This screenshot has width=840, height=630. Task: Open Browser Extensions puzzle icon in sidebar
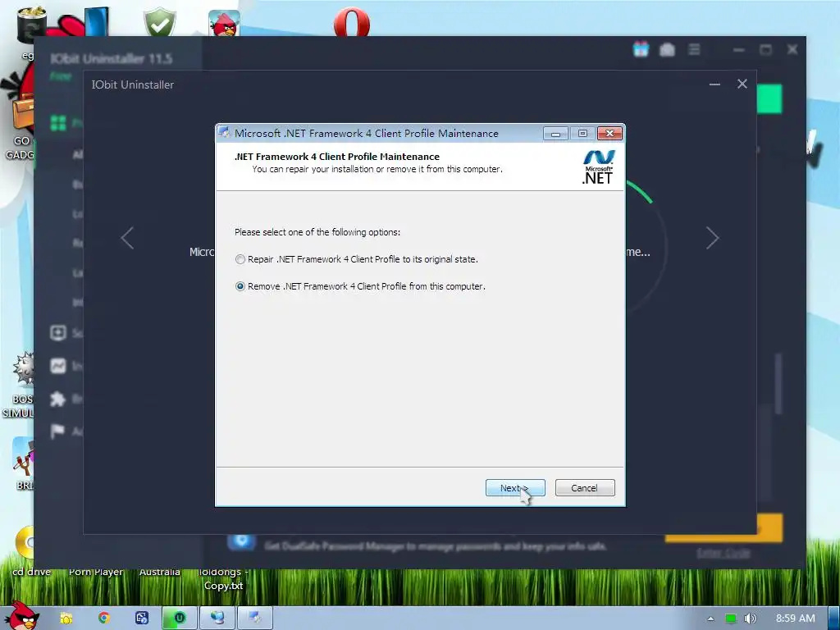coord(58,399)
